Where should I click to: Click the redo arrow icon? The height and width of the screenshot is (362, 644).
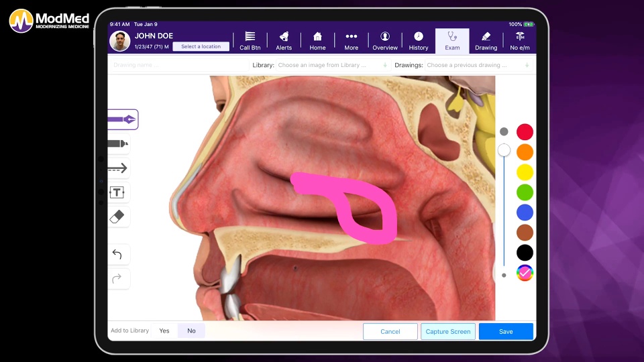(117, 279)
